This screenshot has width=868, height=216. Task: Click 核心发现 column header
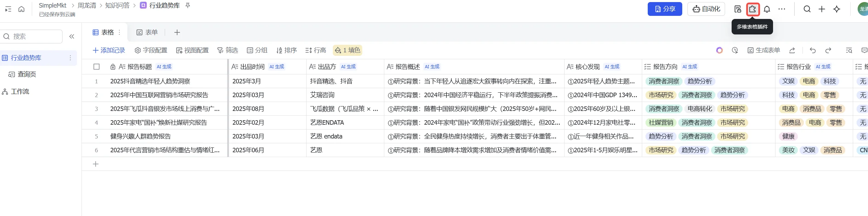(x=603, y=67)
